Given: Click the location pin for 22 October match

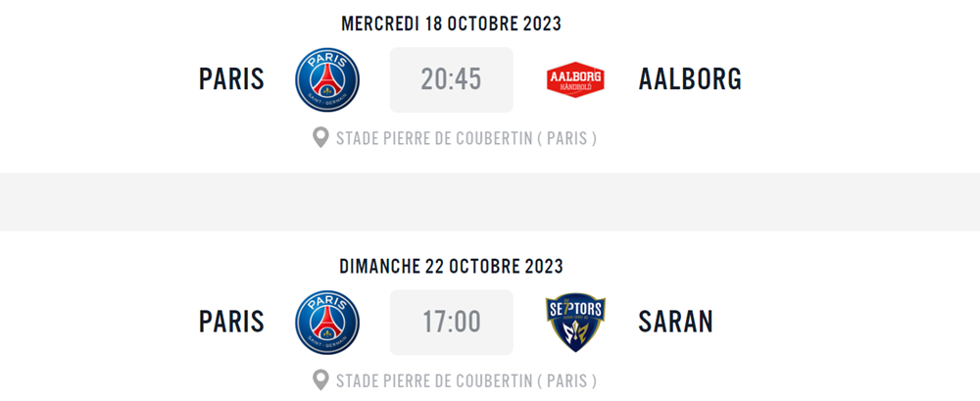Looking at the screenshot, I should tap(320, 379).
